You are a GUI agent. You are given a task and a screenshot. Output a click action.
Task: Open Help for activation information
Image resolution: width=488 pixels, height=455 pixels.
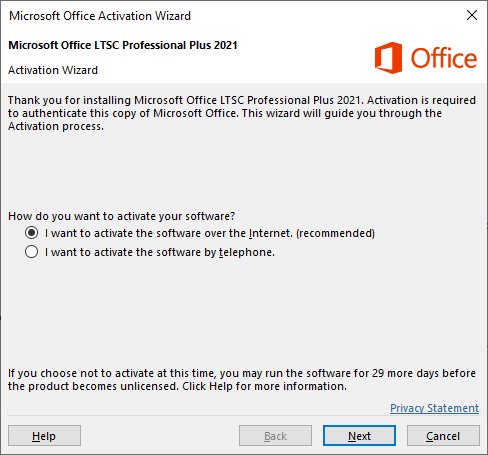[44, 436]
